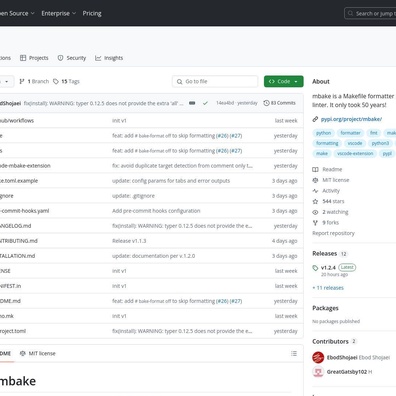Open commit hash 14ea4bd

click(x=225, y=103)
